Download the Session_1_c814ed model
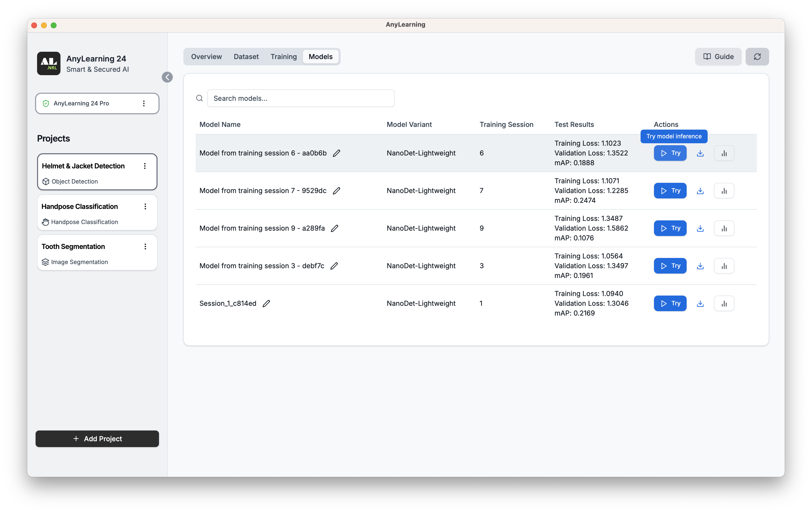The height and width of the screenshot is (513, 812). pos(700,303)
